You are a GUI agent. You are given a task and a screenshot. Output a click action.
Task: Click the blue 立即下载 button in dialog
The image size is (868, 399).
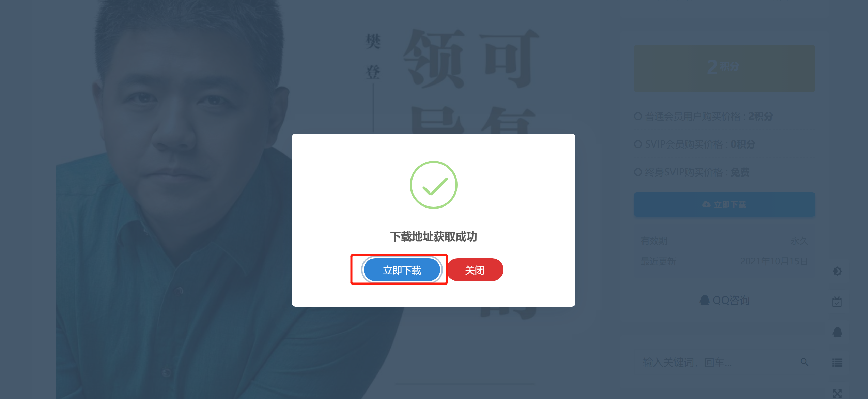(x=402, y=270)
